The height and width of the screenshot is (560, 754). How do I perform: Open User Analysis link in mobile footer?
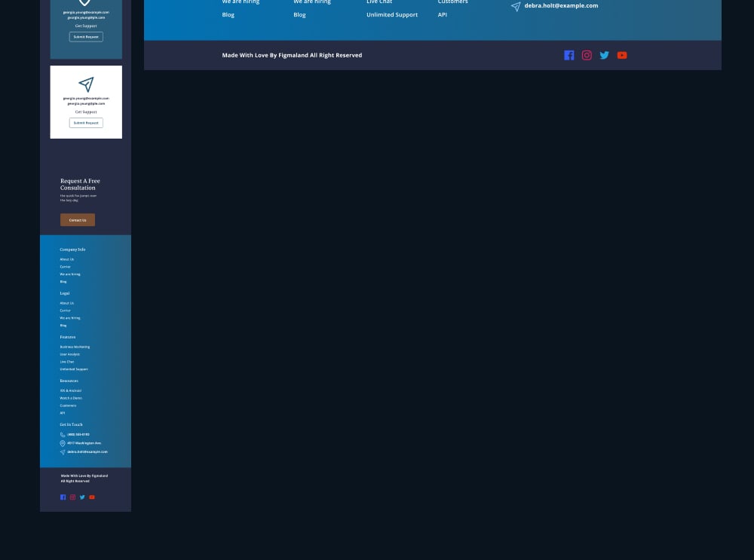[69, 354]
